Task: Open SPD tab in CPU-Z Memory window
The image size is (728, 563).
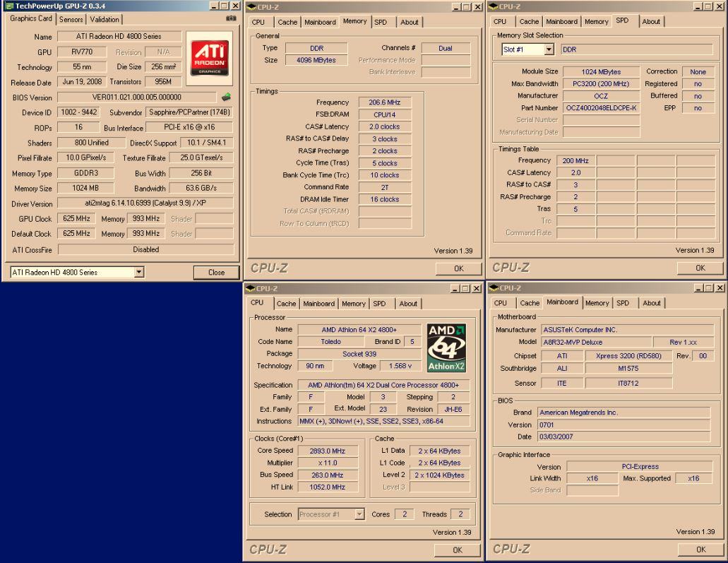Action: pos(381,23)
